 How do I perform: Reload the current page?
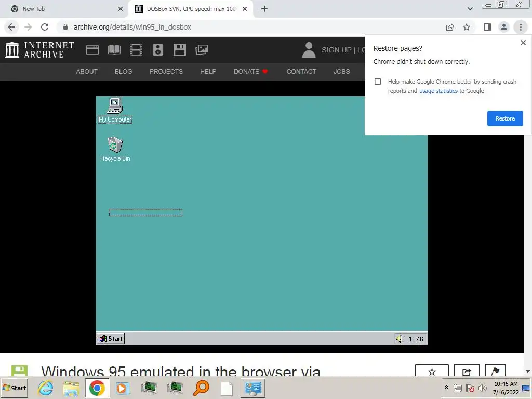45,27
